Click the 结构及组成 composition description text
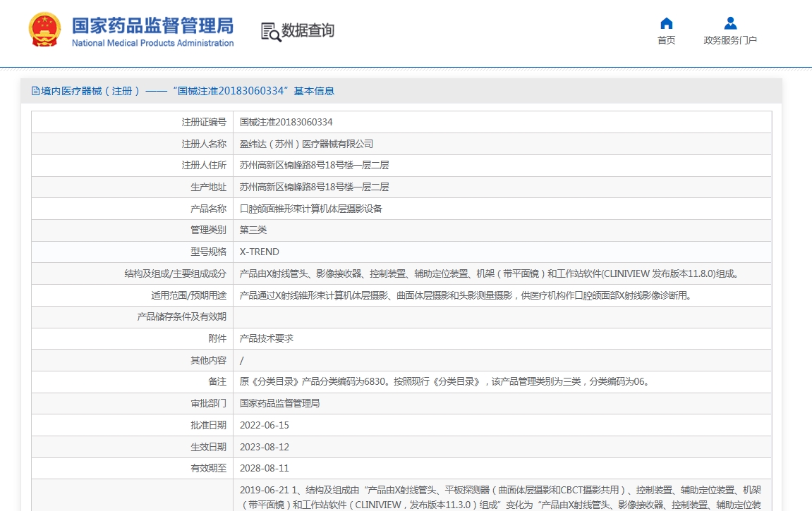Image resolution: width=812 pixels, height=511 pixels. click(490, 273)
